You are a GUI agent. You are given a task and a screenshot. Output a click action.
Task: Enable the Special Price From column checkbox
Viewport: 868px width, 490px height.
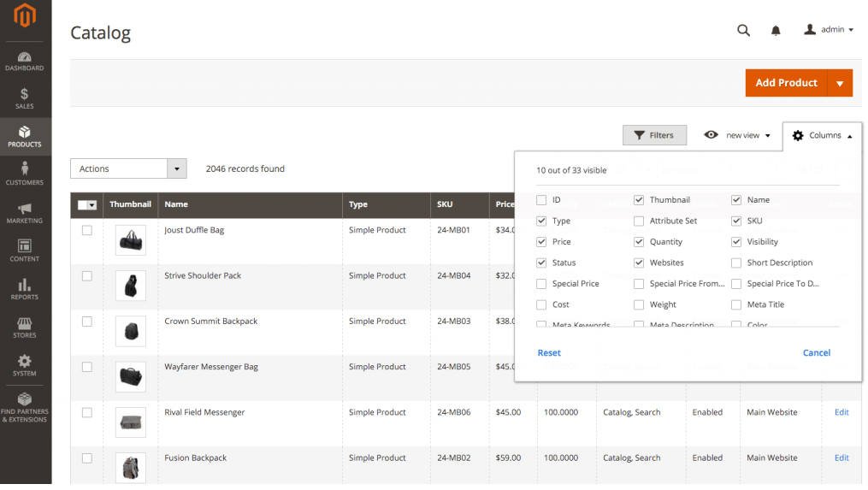pos(639,284)
